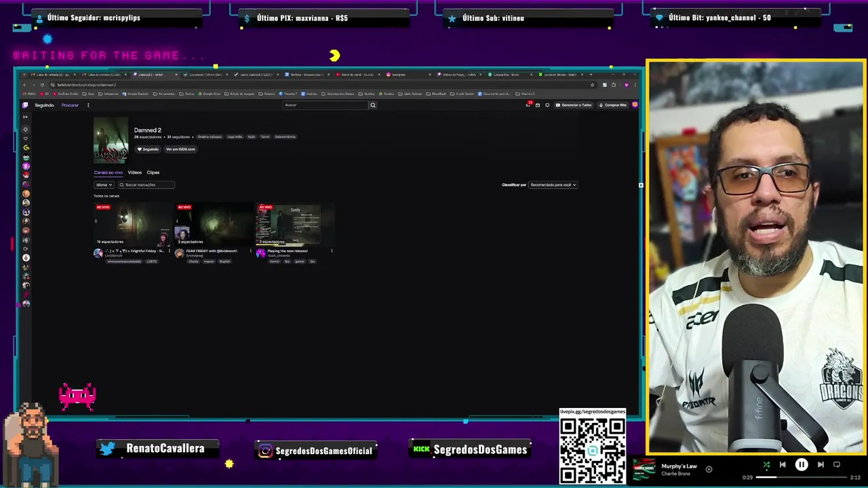Open the three-dot menu beside Procurar
The width and height of the screenshot is (868, 488).
(88, 105)
